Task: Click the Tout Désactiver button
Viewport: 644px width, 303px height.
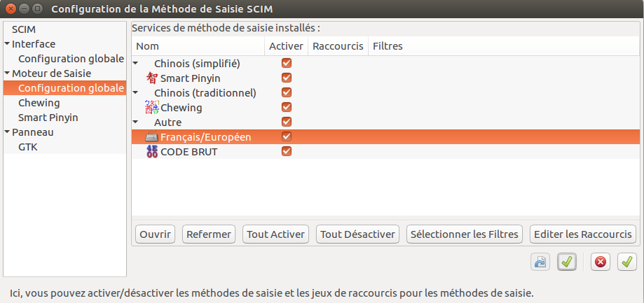Action: [x=357, y=234]
